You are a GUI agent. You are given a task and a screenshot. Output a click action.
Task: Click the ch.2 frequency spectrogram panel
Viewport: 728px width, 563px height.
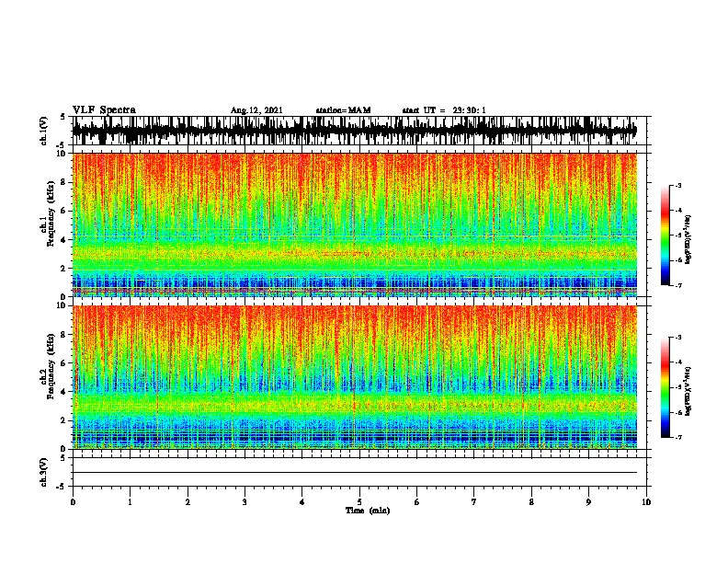point(355,377)
